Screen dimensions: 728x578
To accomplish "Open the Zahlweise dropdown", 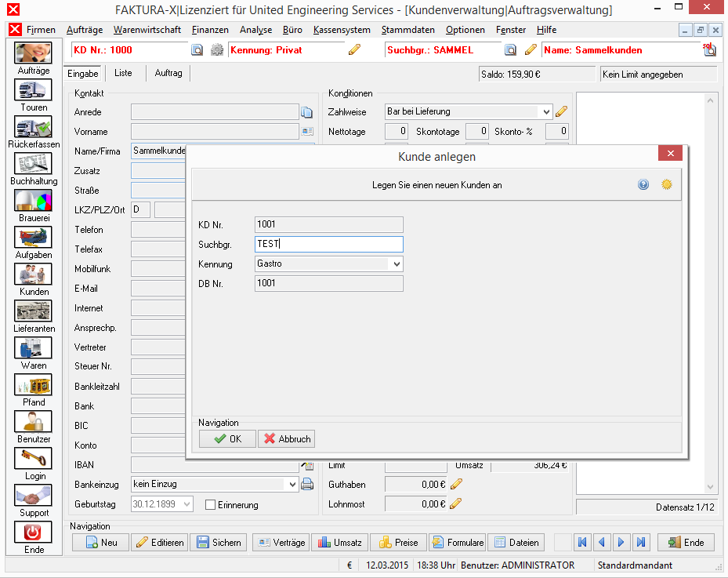I will [x=546, y=111].
